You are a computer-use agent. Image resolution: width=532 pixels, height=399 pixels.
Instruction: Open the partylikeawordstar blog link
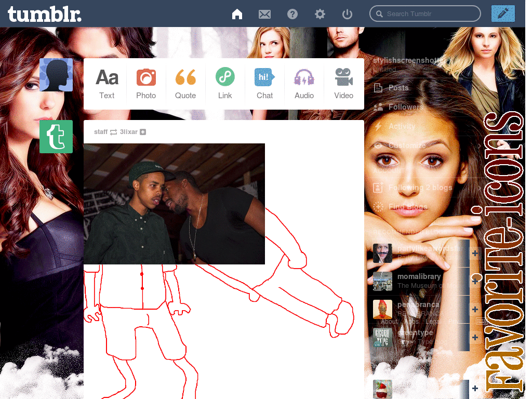[429, 249]
